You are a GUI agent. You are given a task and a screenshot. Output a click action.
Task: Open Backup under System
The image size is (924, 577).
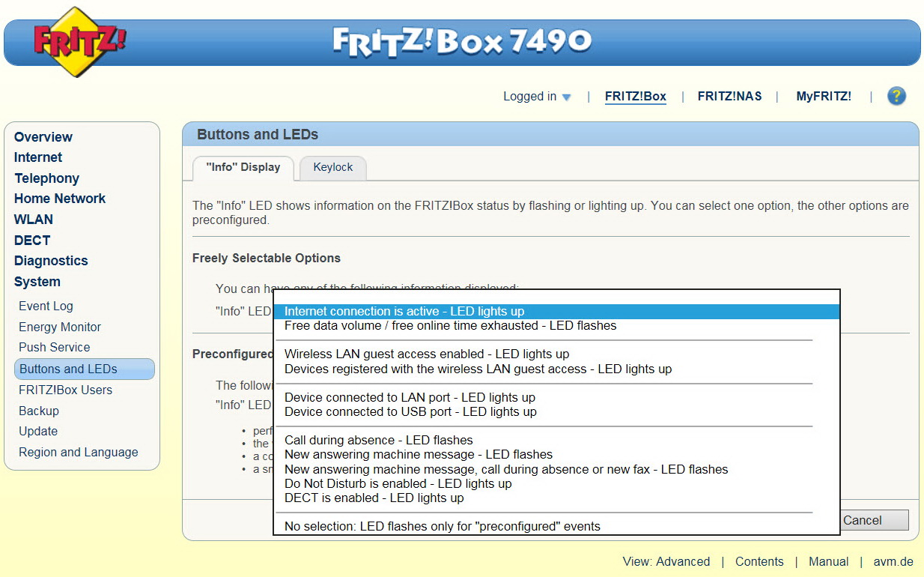(39, 411)
